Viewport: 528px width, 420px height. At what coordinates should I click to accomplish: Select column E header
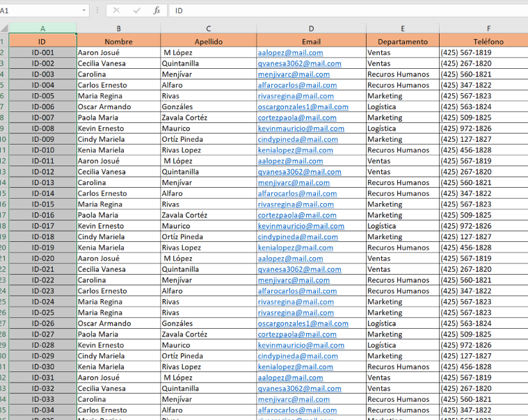tap(403, 29)
